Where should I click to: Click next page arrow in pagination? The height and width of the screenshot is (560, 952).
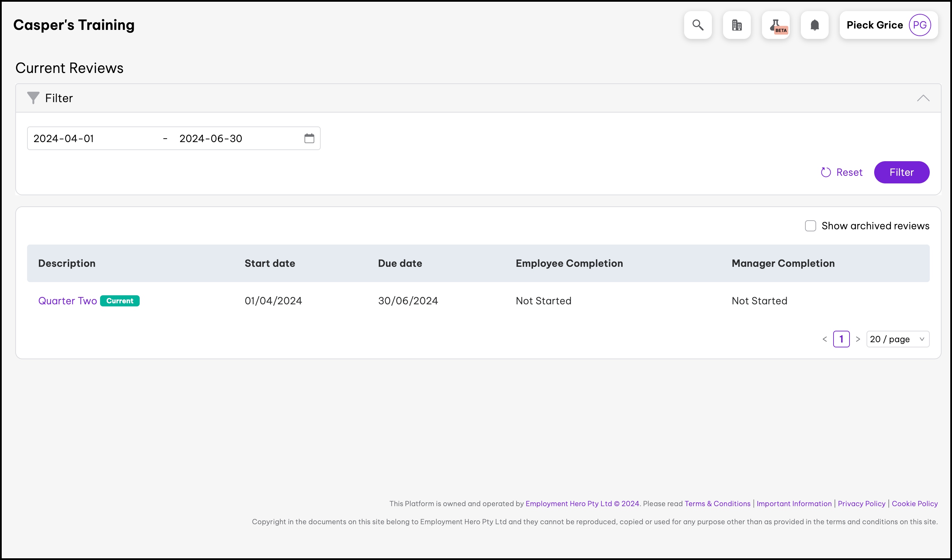click(858, 339)
